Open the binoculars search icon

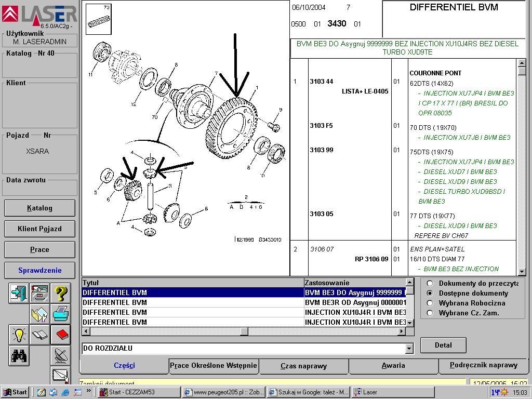19,355
